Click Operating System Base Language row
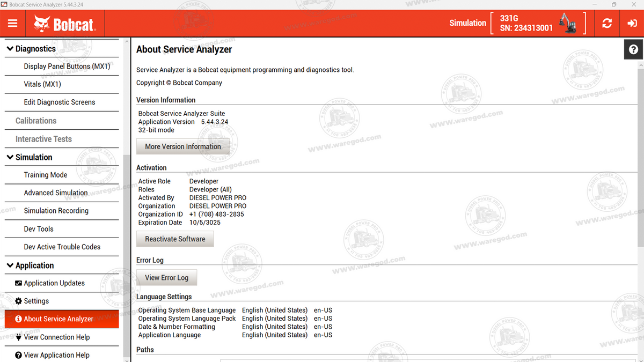This screenshot has width=644, height=362. click(235, 311)
